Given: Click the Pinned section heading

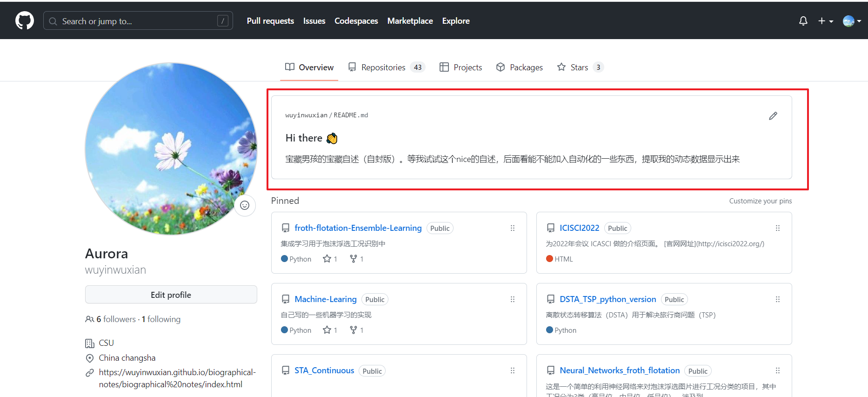Looking at the screenshot, I should [285, 201].
